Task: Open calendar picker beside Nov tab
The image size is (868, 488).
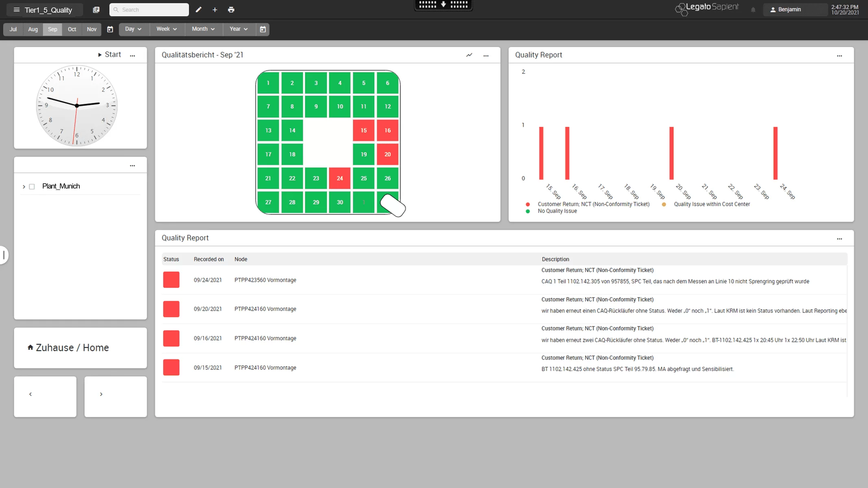Action: click(110, 29)
